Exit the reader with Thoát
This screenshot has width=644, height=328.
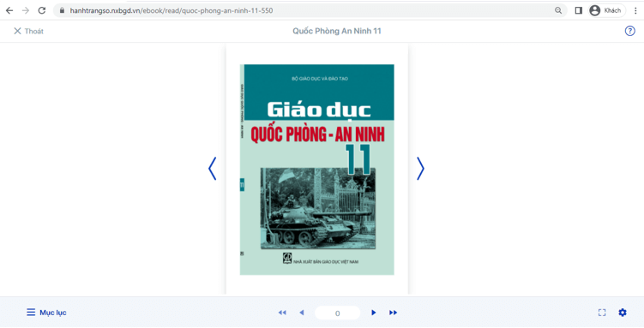tap(28, 31)
